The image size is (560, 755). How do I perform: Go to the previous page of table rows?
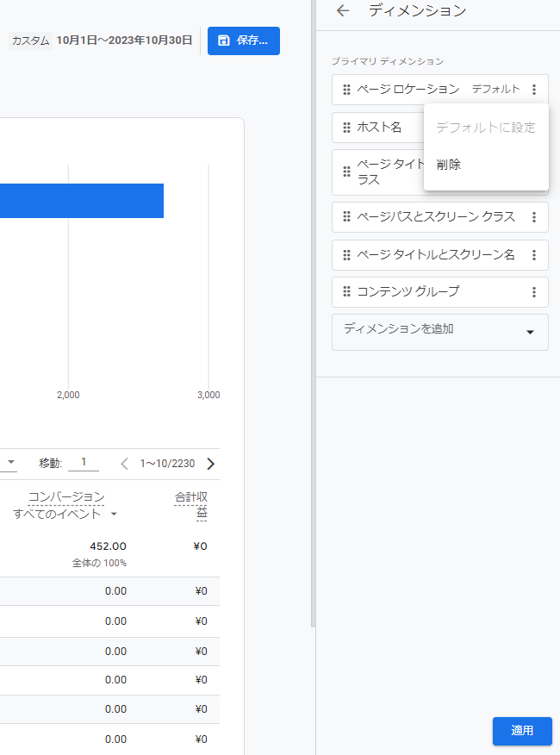pos(124,464)
